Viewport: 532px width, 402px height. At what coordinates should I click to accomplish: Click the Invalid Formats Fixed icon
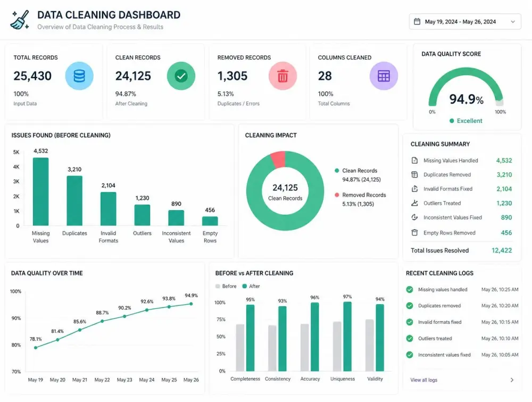coord(414,189)
